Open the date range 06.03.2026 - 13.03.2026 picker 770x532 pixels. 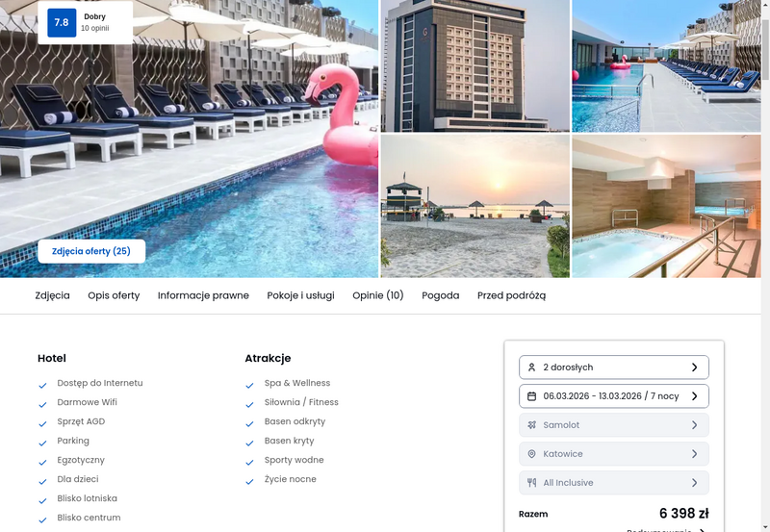pyautogui.click(x=614, y=396)
